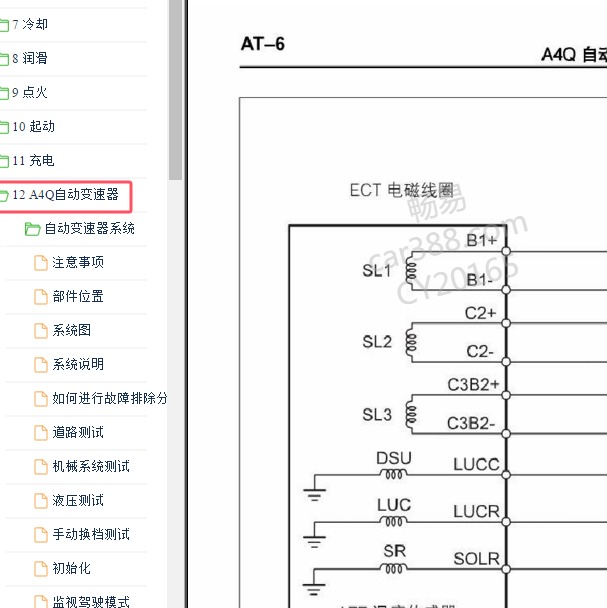
Task: Click document icon beside 部件位置
Action: [41, 297]
